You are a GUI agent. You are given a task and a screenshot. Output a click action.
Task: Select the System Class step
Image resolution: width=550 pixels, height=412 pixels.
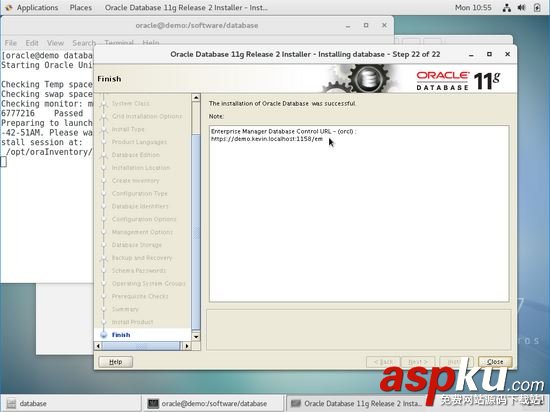pyautogui.click(x=130, y=103)
